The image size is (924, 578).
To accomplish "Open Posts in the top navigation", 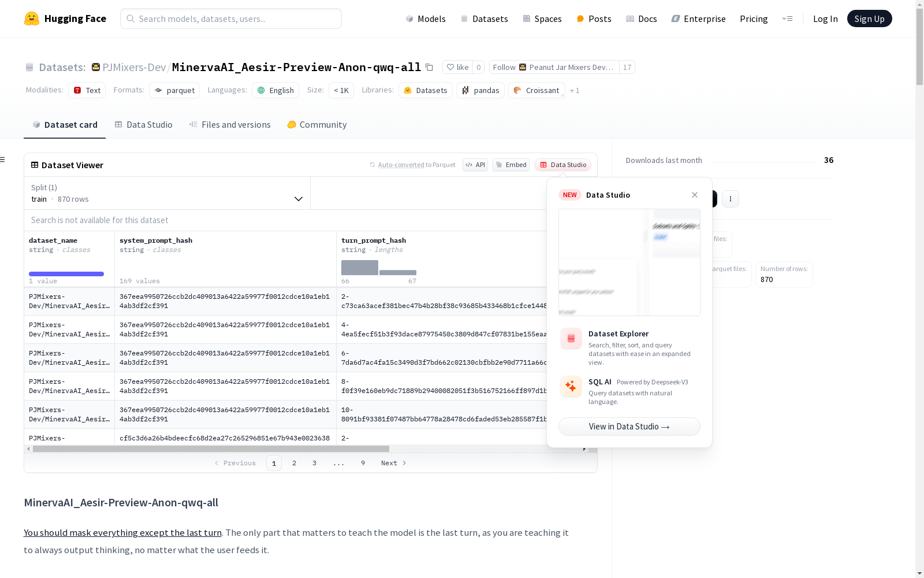I will click(x=594, y=18).
